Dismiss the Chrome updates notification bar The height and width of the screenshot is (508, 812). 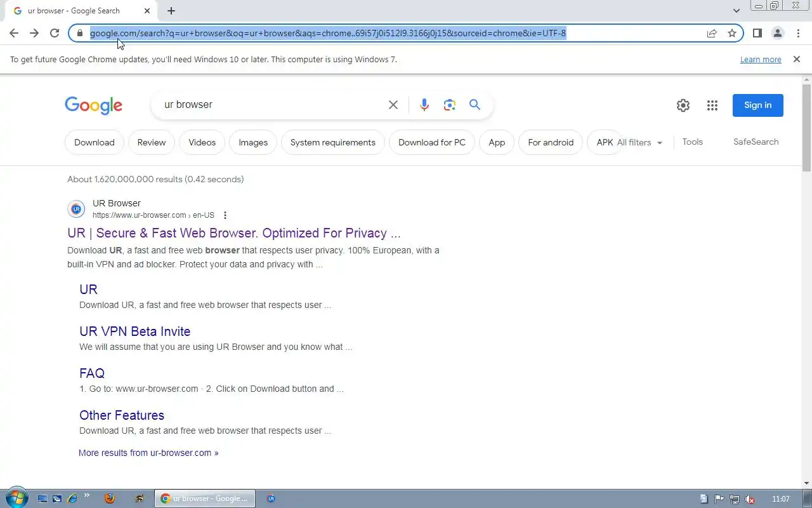[x=796, y=59]
